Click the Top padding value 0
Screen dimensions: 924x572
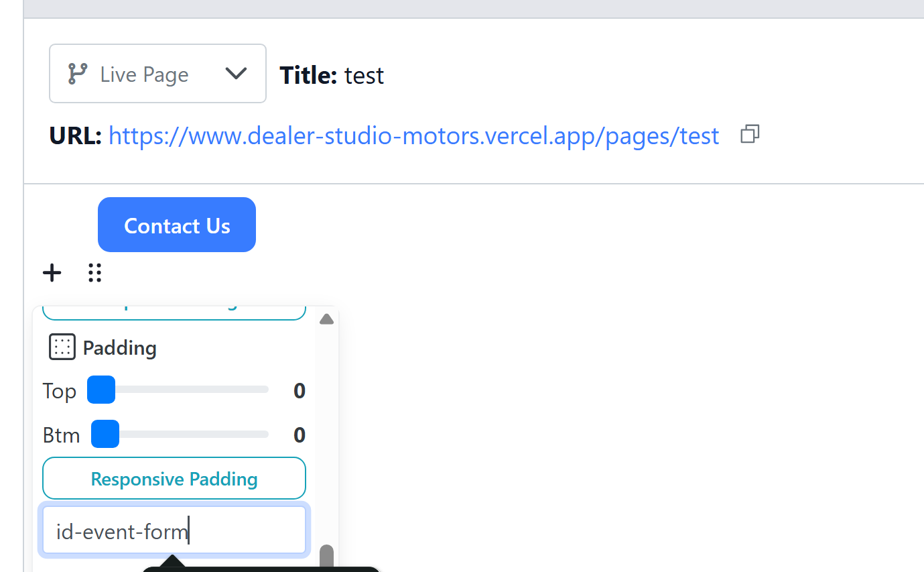tap(300, 391)
